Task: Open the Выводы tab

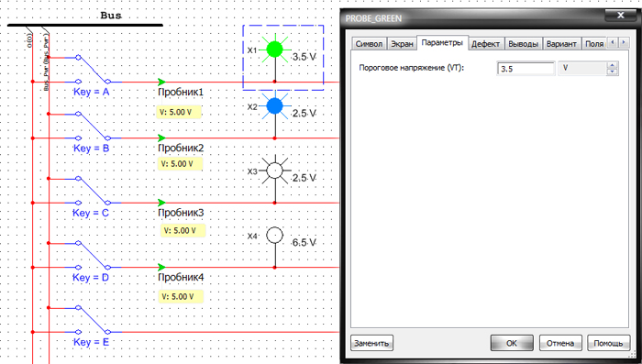Action: [524, 44]
